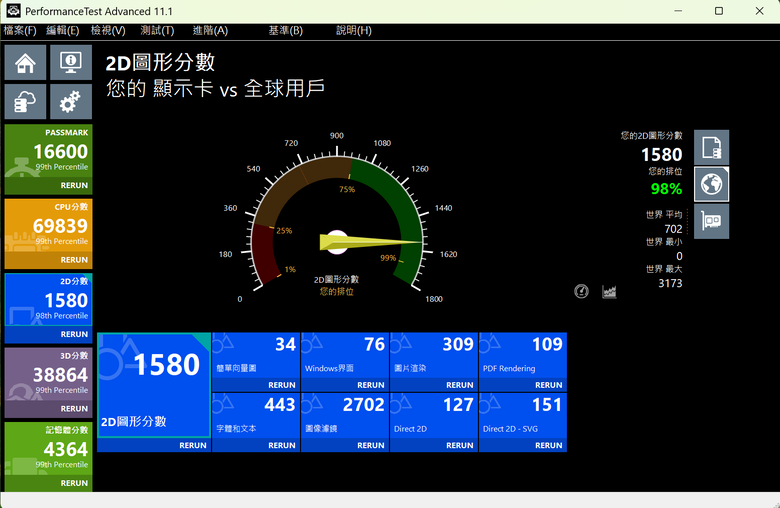Select the Windows界面 score 76 tile
This screenshot has width=780, height=508.
tap(345, 356)
